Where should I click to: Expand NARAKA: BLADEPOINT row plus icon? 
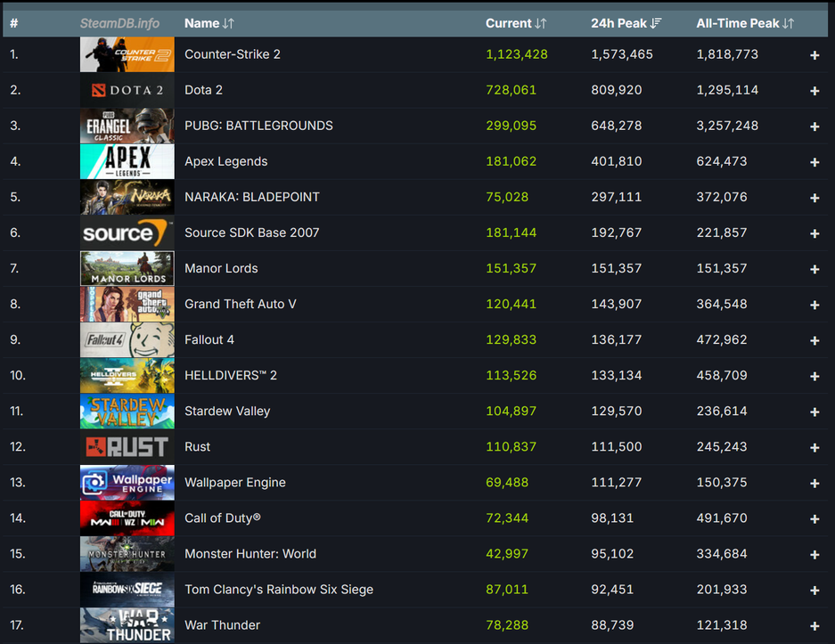pos(815,198)
